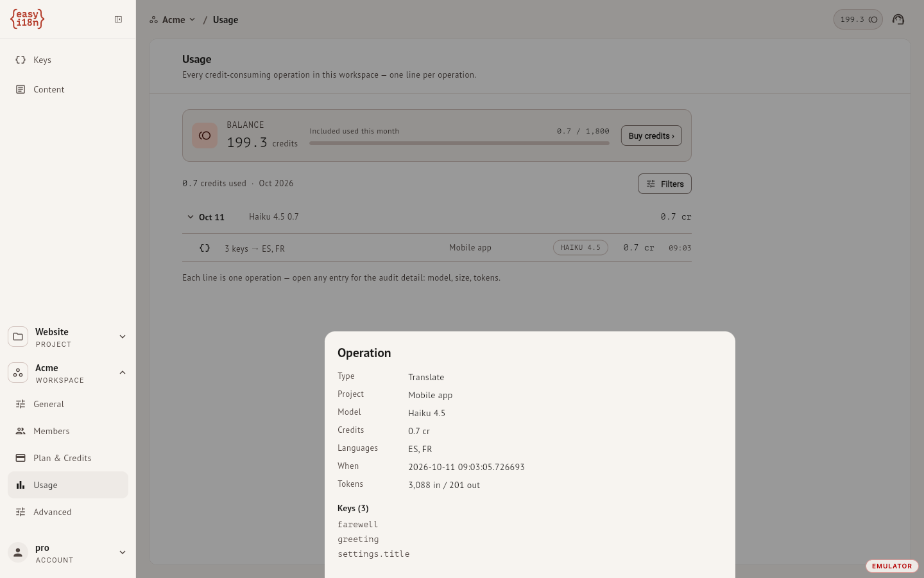The width and height of the screenshot is (924, 578).
Task: Select the settings.title key in Operation
Action: (x=373, y=554)
